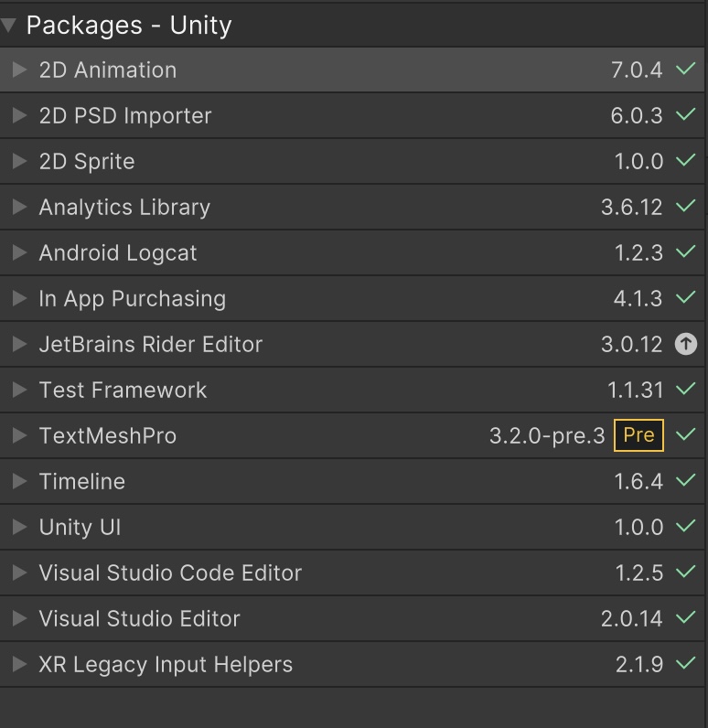The width and height of the screenshot is (708, 728).
Task: Click version 1.1.31 of Test Framework
Action: click(635, 390)
